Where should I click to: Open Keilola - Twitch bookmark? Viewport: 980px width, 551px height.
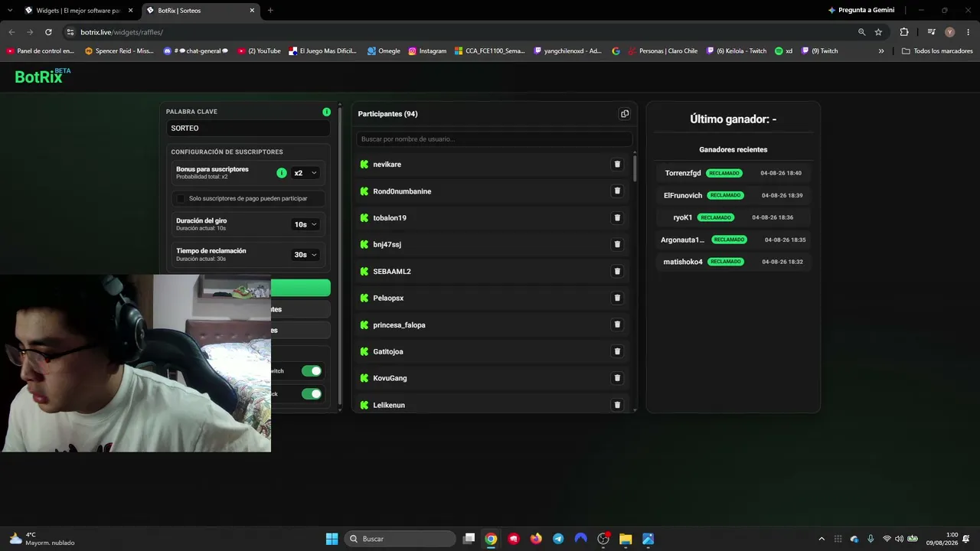tap(737, 51)
